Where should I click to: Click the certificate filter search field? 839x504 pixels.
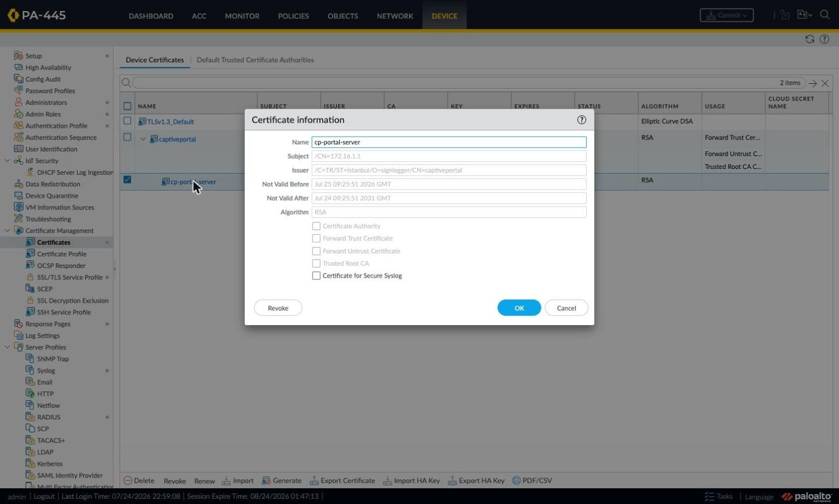[469, 83]
